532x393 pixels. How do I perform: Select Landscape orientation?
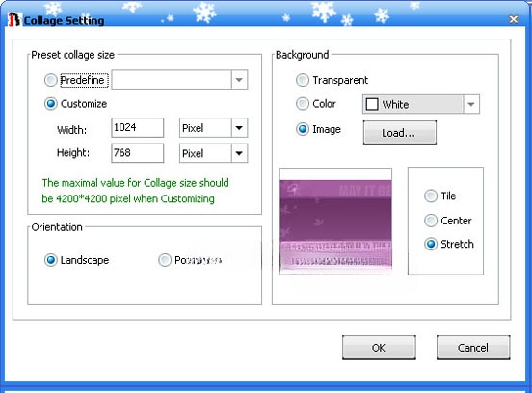pyautogui.click(x=50, y=260)
